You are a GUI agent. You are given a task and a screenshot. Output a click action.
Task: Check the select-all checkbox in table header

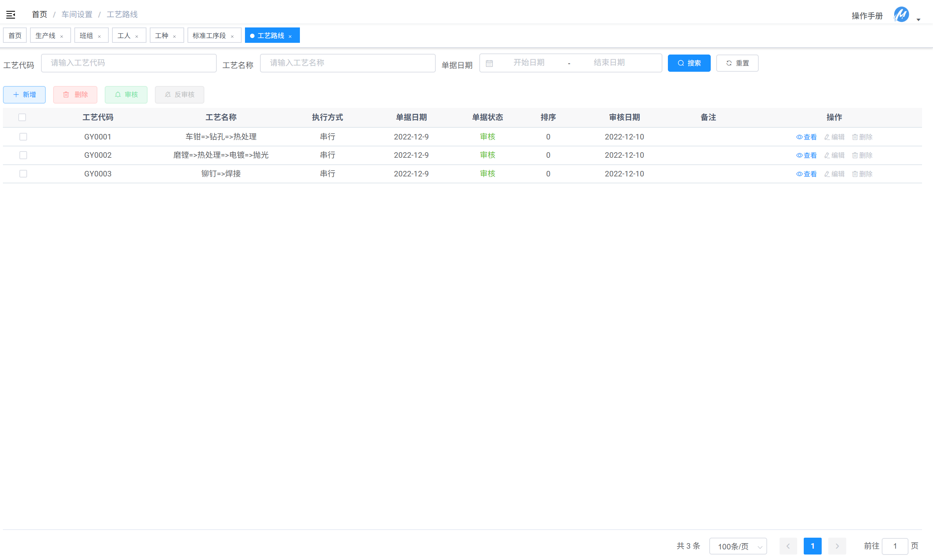tap(22, 117)
